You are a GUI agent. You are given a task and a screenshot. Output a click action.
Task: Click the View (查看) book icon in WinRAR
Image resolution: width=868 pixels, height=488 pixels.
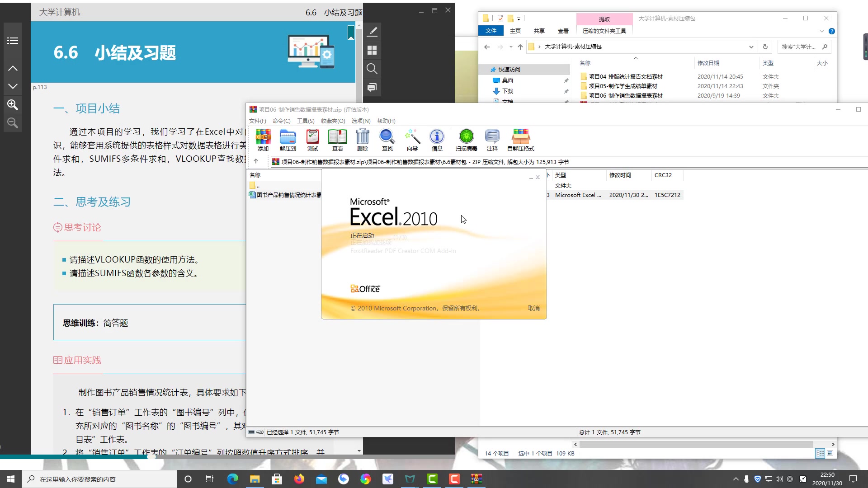(x=337, y=140)
